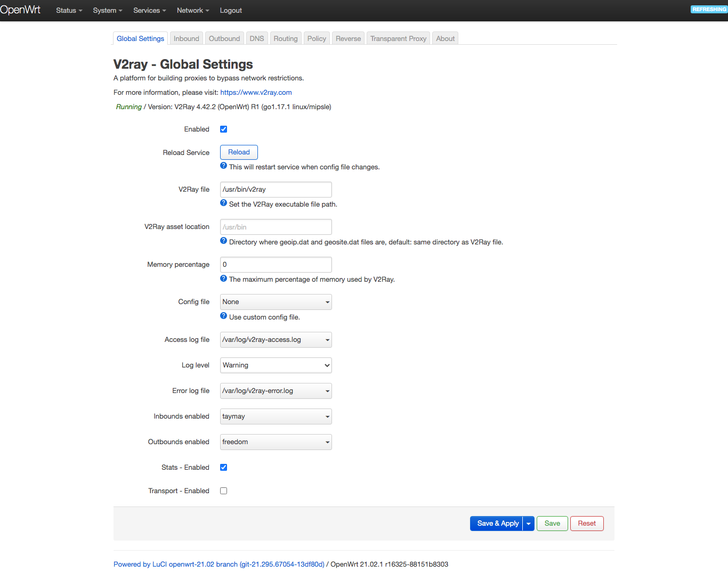Click the Outbounds enabled label
Image resolution: width=728 pixels, height=572 pixels.
coord(179,442)
